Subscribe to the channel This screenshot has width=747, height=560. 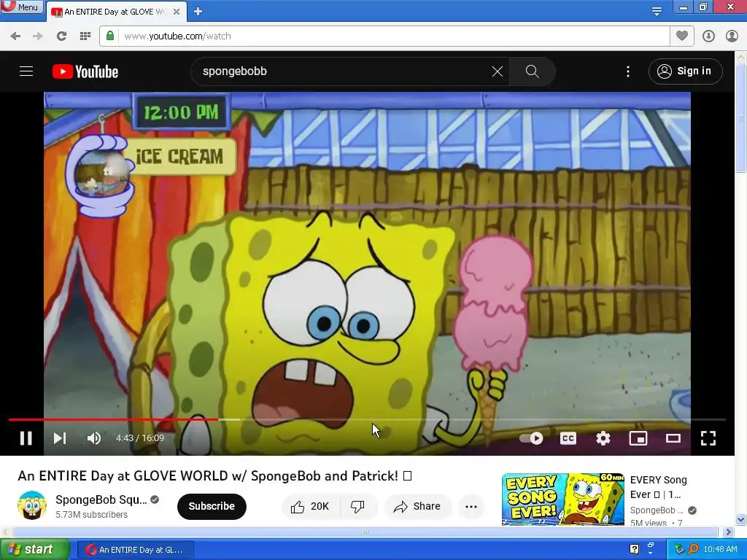tap(212, 506)
